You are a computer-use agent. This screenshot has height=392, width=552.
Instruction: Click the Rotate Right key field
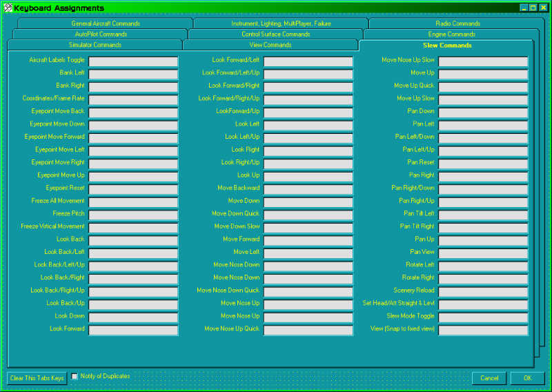point(483,279)
